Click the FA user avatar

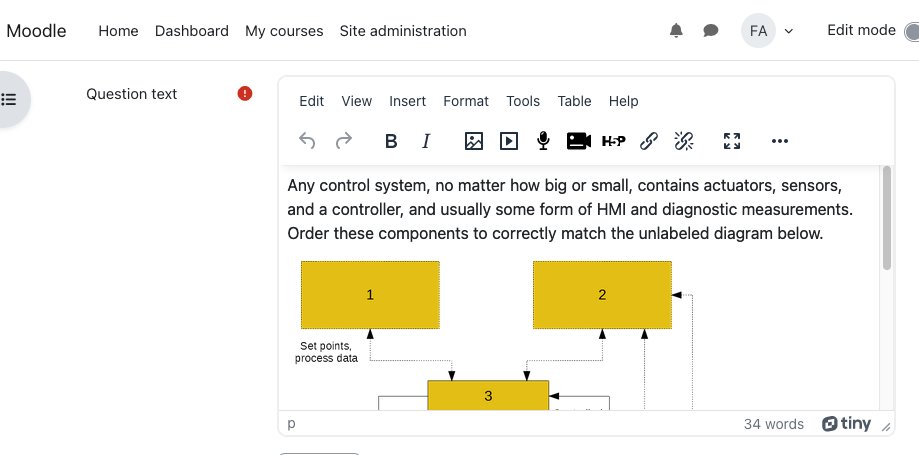click(x=758, y=30)
